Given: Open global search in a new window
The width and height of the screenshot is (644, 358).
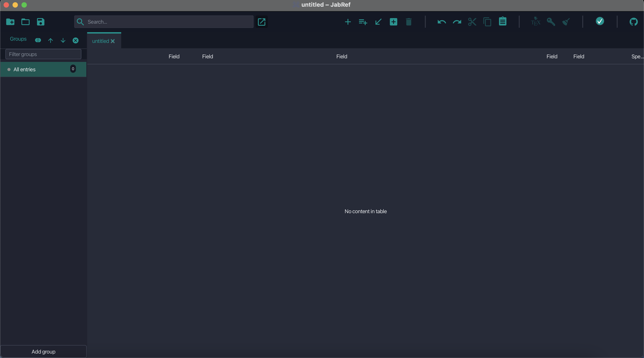Looking at the screenshot, I should (x=261, y=22).
